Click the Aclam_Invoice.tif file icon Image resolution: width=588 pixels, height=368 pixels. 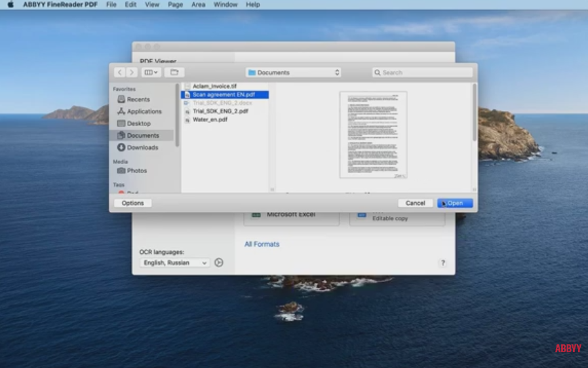pyautogui.click(x=187, y=87)
